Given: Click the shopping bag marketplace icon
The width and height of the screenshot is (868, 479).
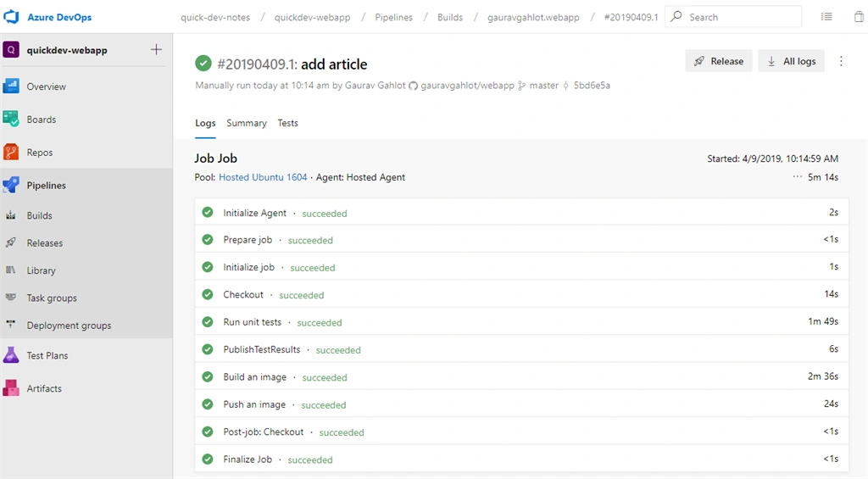Looking at the screenshot, I should coord(859,17).
